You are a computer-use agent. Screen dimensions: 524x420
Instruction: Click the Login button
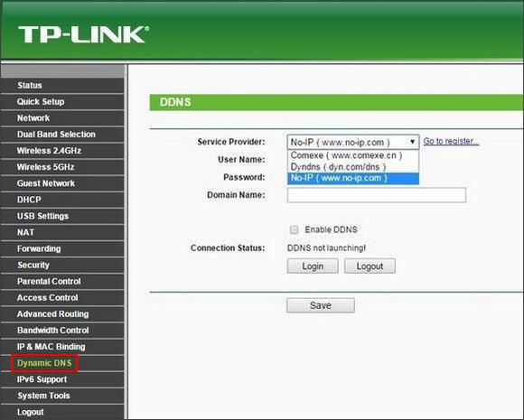click(313, 266)
